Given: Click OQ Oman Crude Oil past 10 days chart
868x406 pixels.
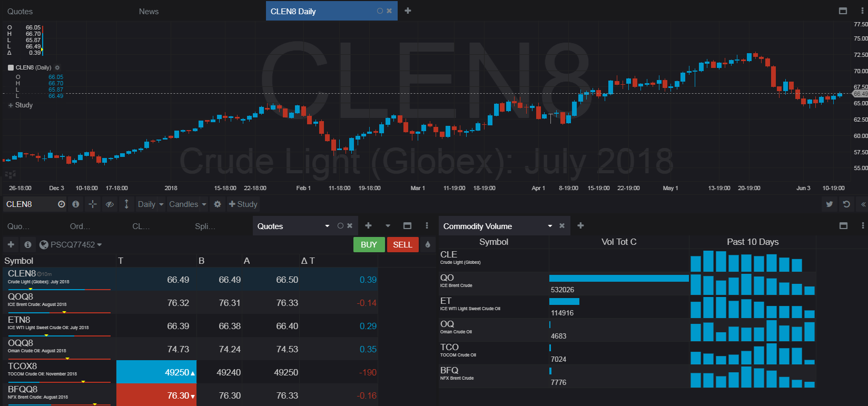Looking at the screenshot, I should [x=753, y=331].
